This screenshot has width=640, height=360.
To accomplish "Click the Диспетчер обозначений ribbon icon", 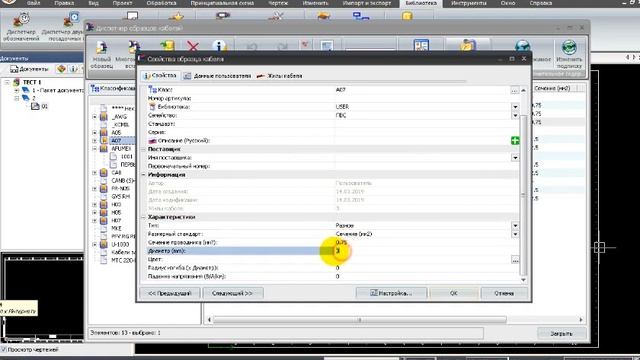I will [21, 20].
